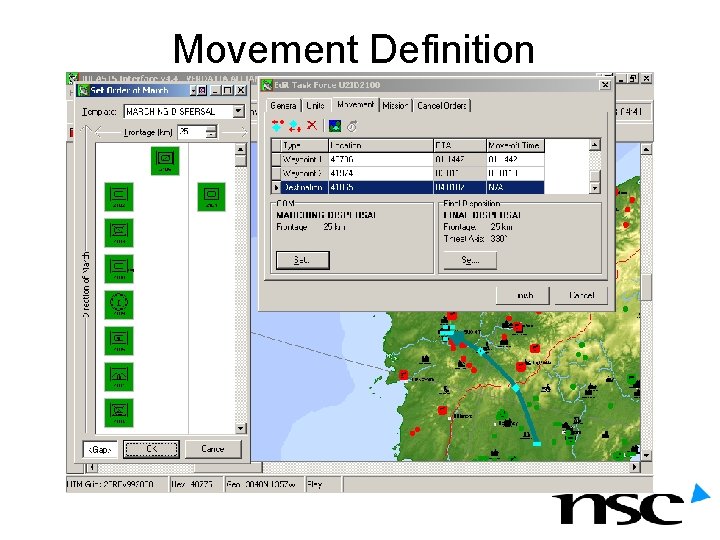This screenshot has height=540, width=720.
Task: Click the second cyan waypoint icon with red arrows
Action: click(x=295, y=126)
